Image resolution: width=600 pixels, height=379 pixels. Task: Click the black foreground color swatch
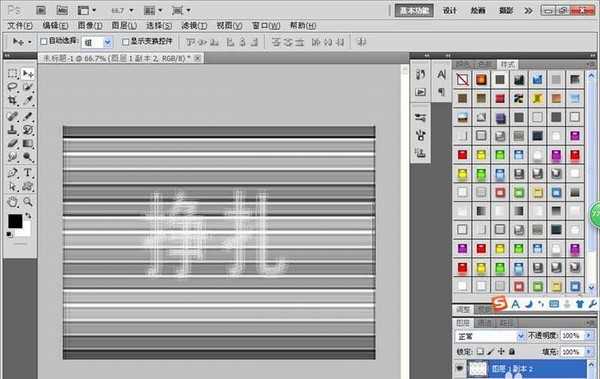click(15, 221)
